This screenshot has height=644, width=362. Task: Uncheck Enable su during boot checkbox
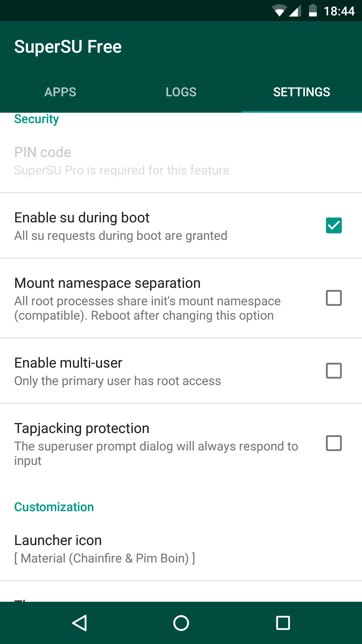[334, 225]
